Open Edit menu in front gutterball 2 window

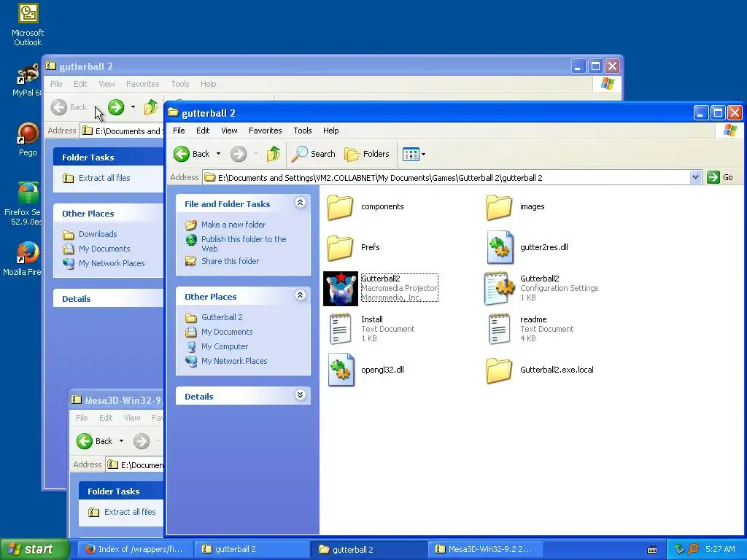[203, 131]
